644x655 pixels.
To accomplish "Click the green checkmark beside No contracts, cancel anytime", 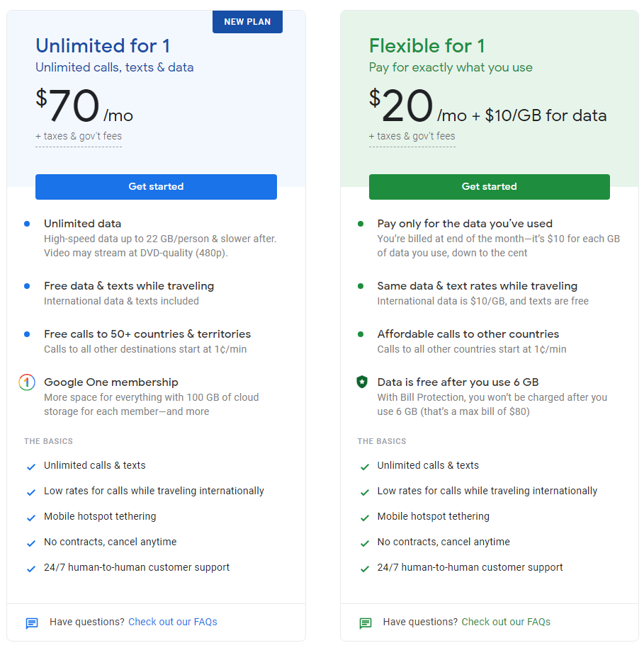I will (x=364, y=543).
